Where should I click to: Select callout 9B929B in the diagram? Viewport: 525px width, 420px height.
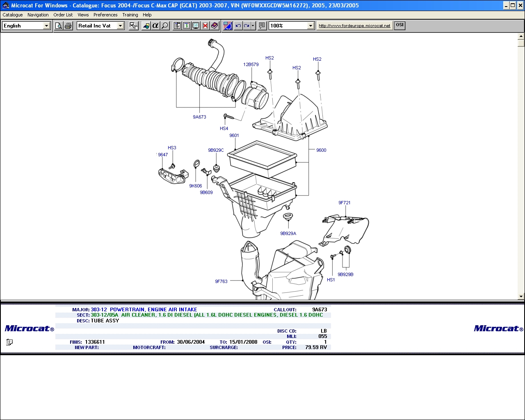[x=345, y=274]
